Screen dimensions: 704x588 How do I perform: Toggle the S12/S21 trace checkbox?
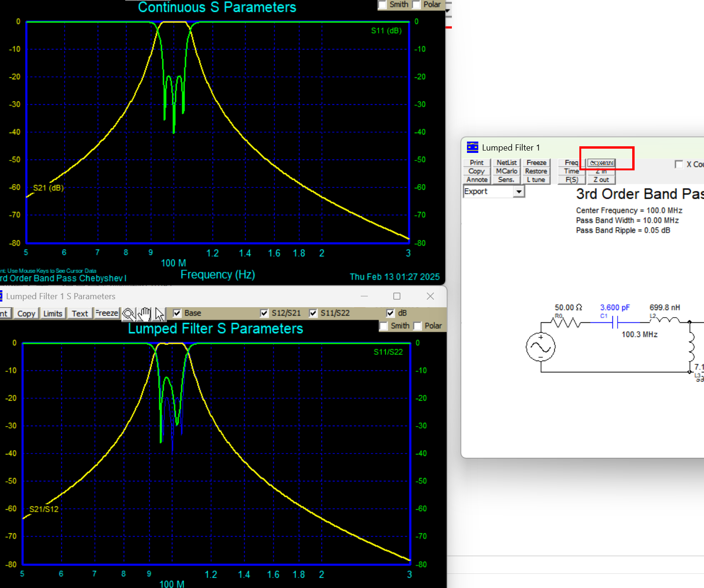(x=264, y=313)
